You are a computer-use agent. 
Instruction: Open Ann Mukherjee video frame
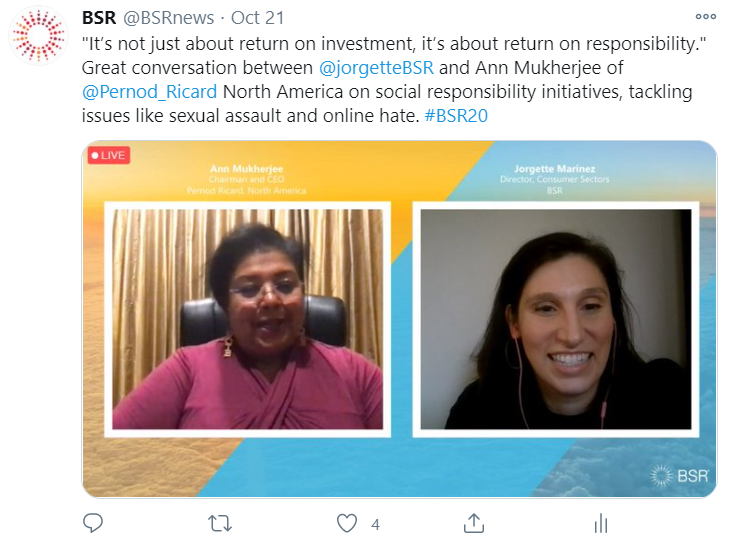coord(248,319)
